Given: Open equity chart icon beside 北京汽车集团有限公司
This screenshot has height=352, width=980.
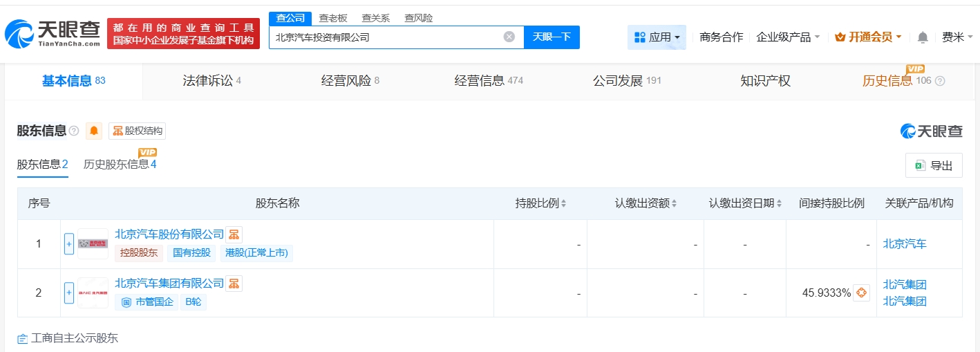Looking at the screenshot, I should 234,284.
